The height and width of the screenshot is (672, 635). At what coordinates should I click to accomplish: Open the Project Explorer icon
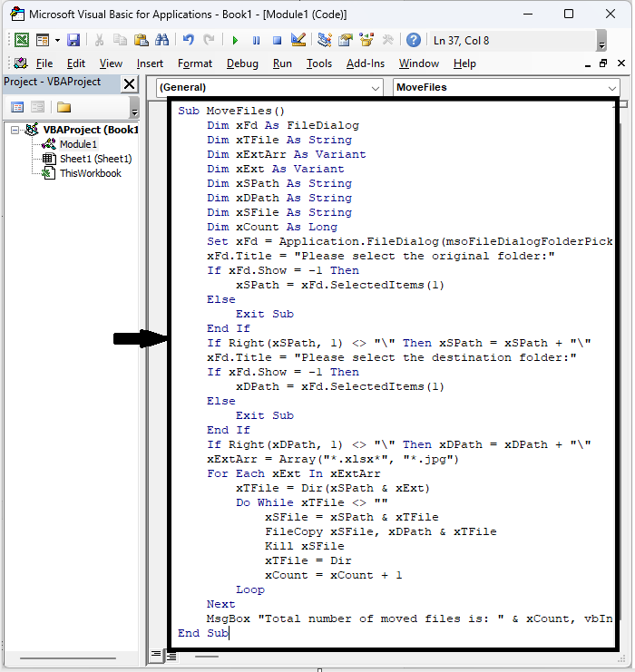pos(325,40)
